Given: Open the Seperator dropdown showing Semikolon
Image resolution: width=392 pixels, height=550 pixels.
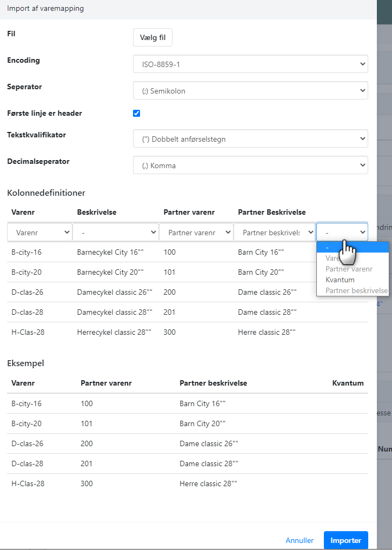Looking at the screenshot, I should pyautogui.click(x=250, y=91).
